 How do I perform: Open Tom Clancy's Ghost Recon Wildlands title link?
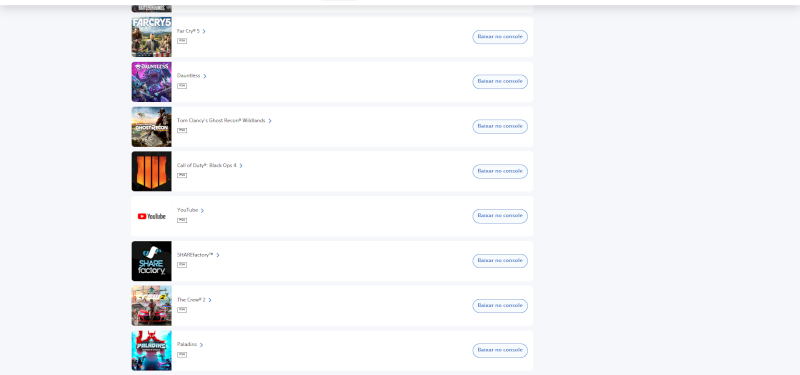pyautogui.click(x=221, y=121)
